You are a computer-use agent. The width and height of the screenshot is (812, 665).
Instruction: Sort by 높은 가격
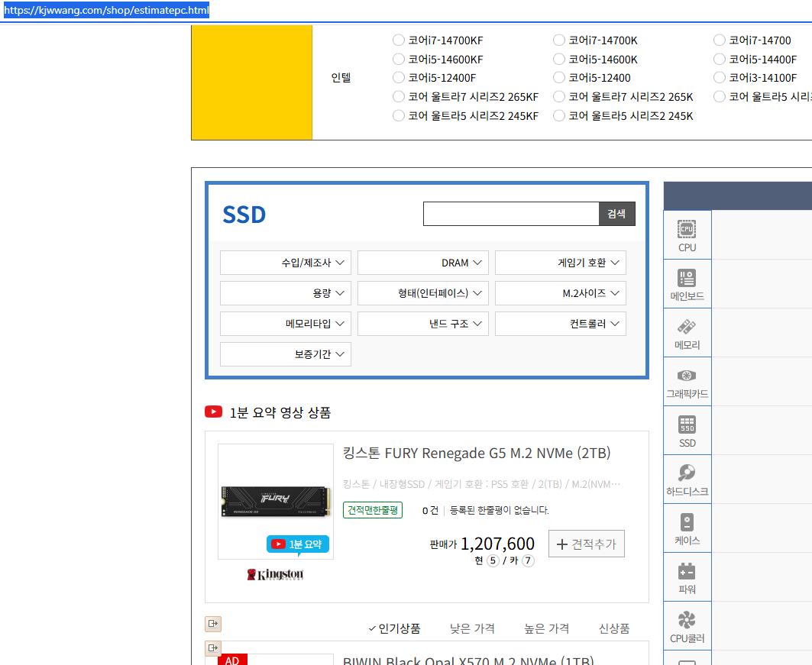point(547,629)
